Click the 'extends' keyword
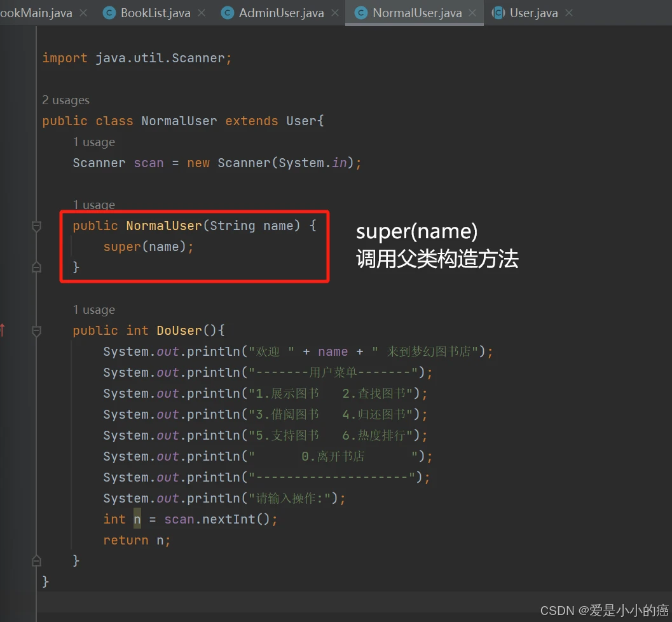Viewport: 672px width, 622px height. coord(252,121)
